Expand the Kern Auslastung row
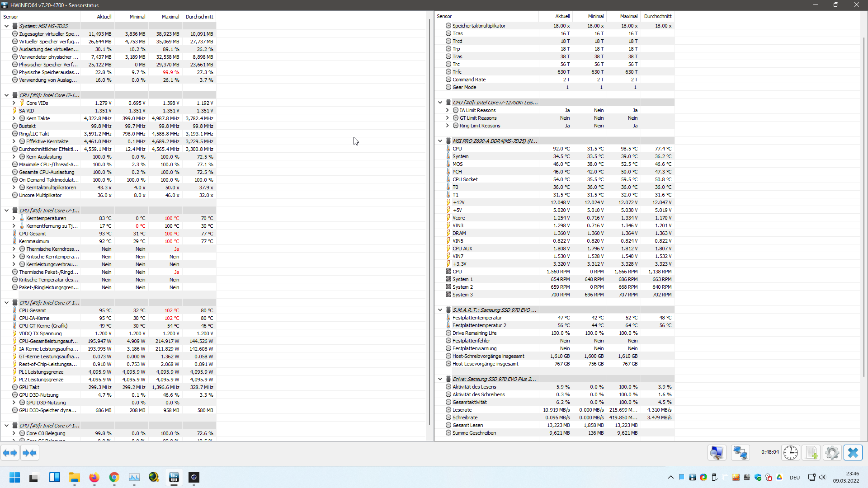 click(x=14, y=157)
